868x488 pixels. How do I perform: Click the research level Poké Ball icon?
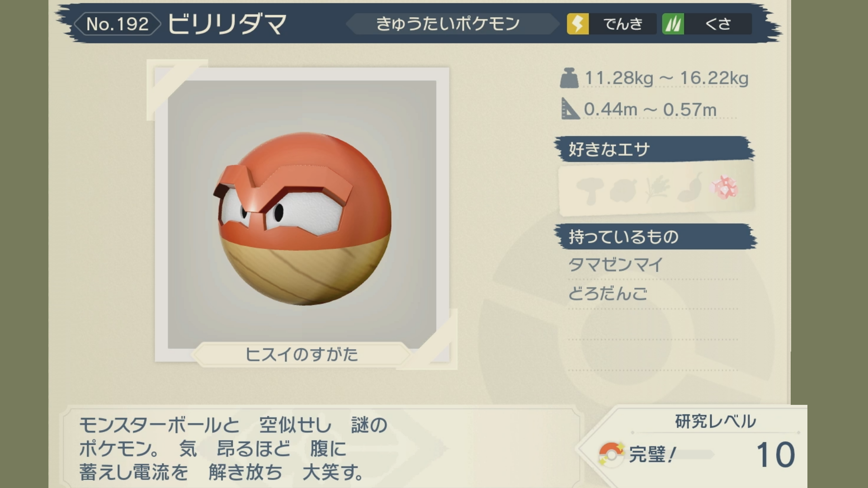coord(611,454)
